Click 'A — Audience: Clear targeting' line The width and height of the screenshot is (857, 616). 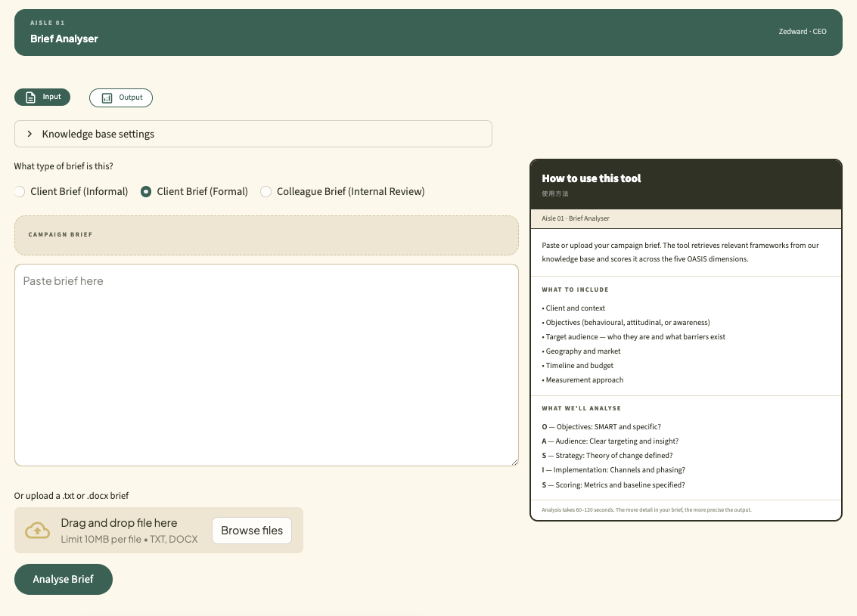point(610,441)
